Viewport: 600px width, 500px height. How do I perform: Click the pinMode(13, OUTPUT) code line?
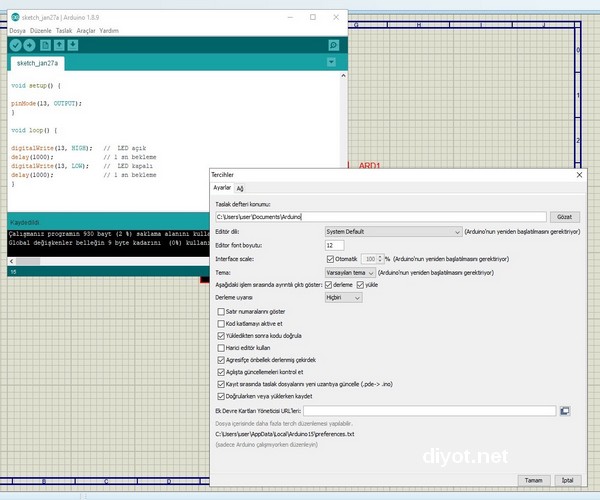[x=46, y=103]
